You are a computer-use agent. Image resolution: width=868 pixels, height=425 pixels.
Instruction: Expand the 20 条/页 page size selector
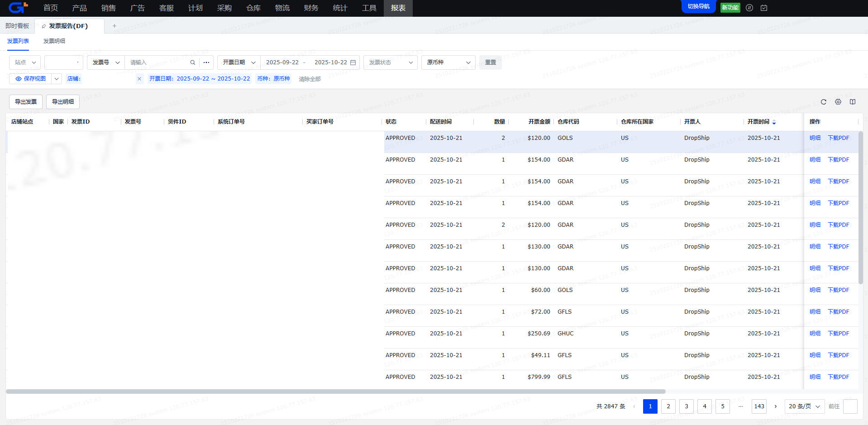coord(804,406)
